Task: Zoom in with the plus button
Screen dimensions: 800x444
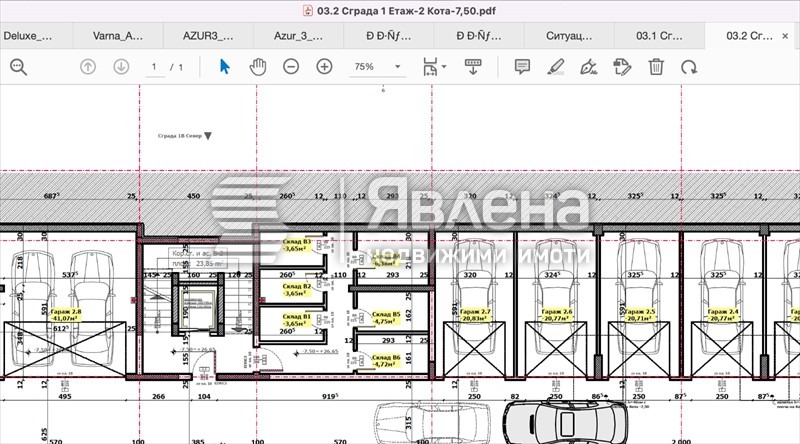Action: tap(324, 67)
